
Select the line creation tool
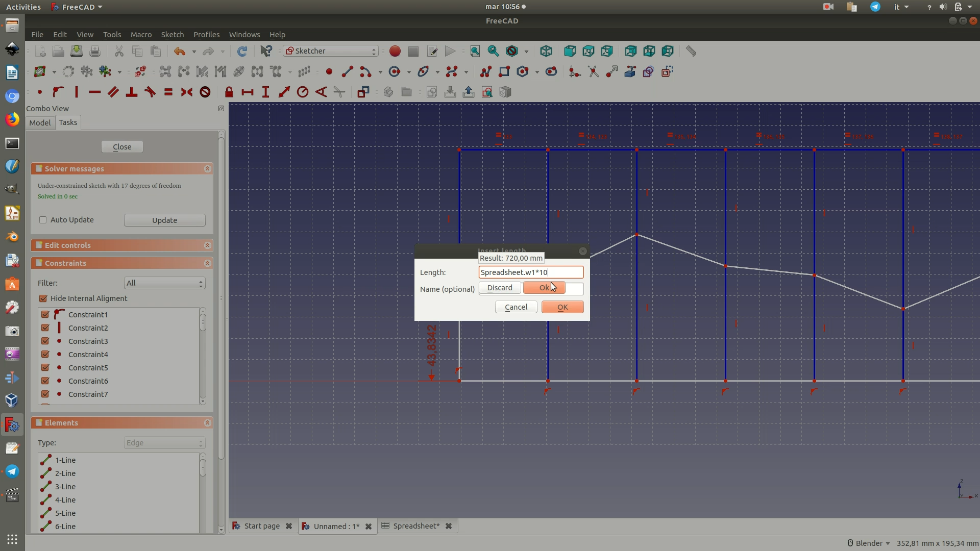pos(348,72)
